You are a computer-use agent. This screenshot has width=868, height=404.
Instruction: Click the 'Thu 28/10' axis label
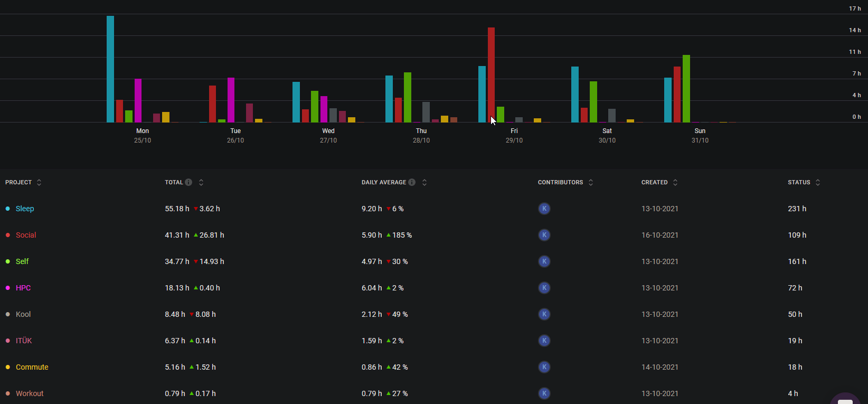point(421,136)
